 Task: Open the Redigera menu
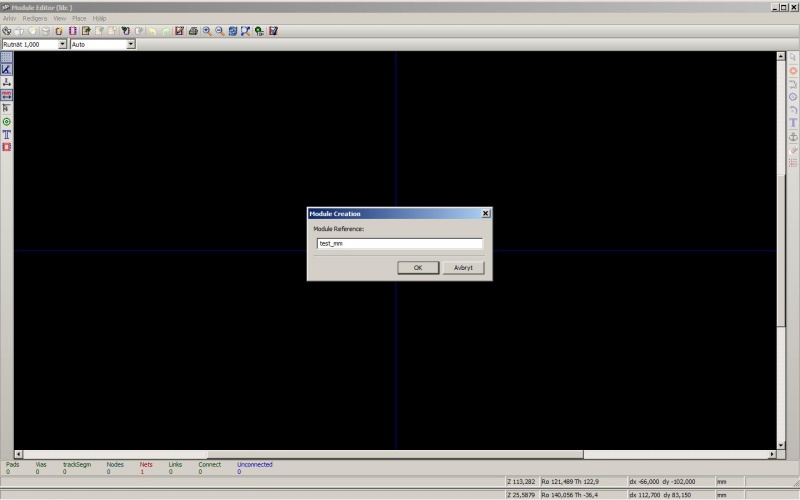[x=35, y=18]
